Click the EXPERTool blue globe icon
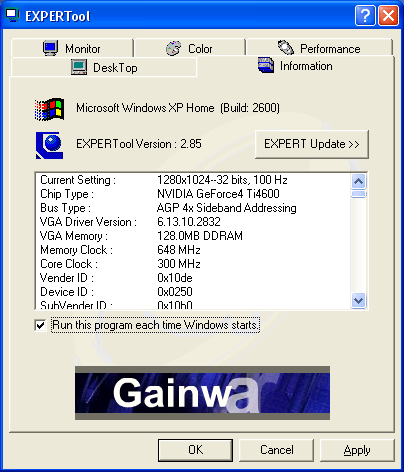This screenshot has height=472, width=404. point(49,145)
